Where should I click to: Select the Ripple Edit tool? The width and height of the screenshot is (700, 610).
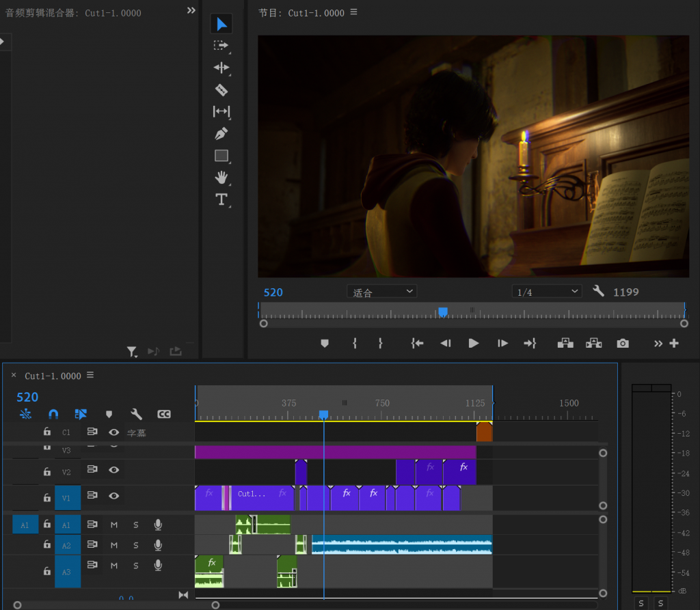tap(221, 68)
